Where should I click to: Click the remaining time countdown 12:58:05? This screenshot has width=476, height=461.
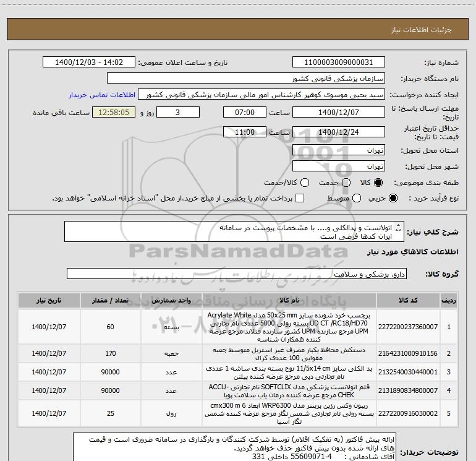(114, 112)
